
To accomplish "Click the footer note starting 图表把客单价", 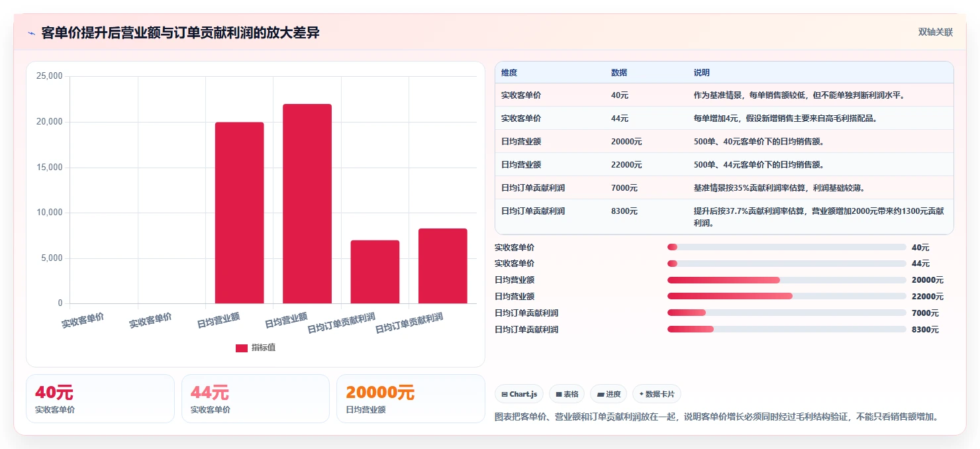I will click(x=716, y=417).
